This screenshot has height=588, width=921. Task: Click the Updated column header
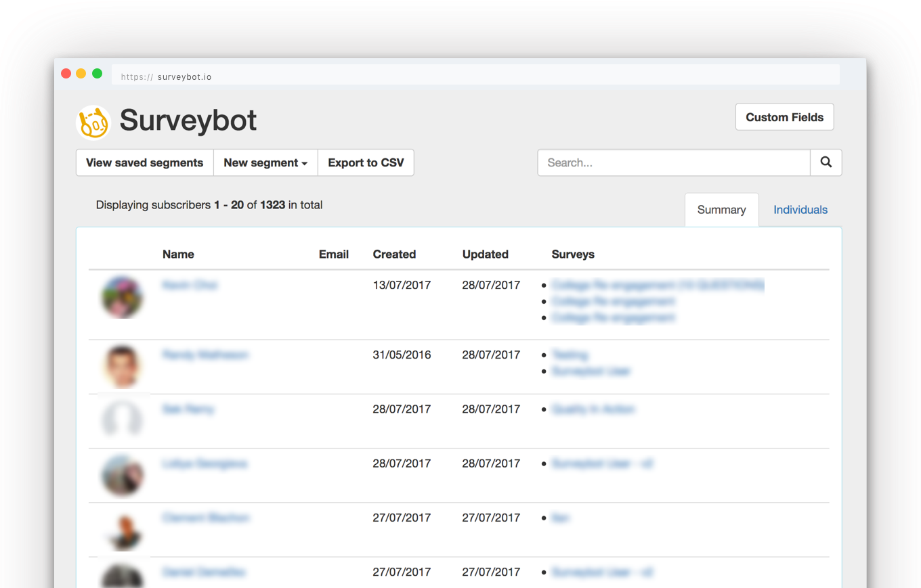pyautogui.click(x=485, y=254)
